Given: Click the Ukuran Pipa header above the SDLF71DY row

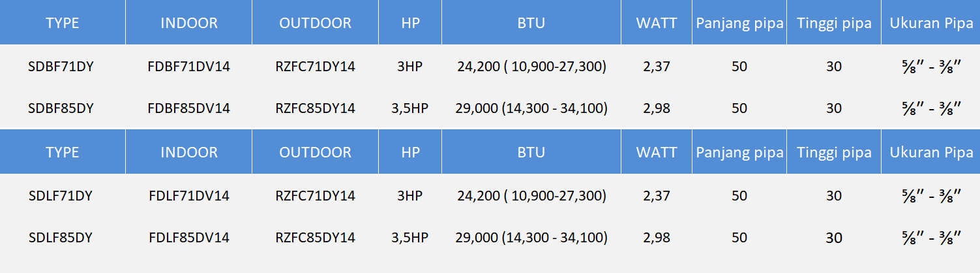Looking at the screenshot, I should tap(931, 152).
